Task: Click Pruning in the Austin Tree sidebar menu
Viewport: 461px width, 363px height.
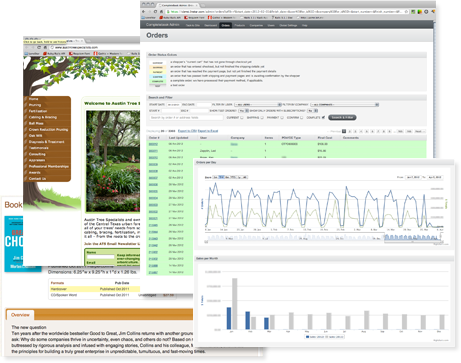Action: pos(35,105)
